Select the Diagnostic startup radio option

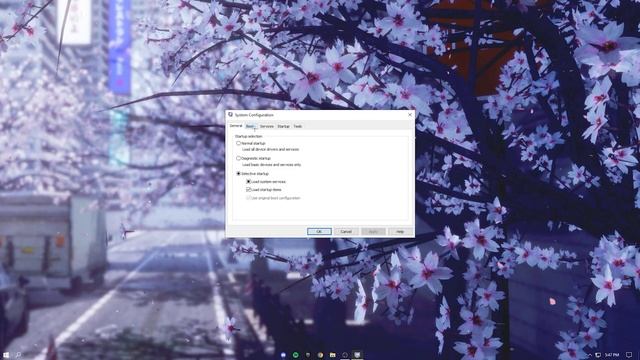(x=238, y=158)
